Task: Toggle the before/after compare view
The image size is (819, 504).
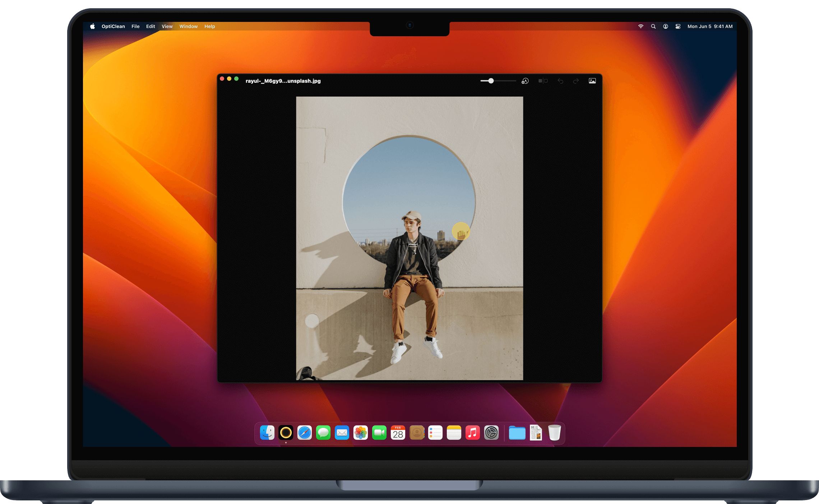Action: (543, 81)
